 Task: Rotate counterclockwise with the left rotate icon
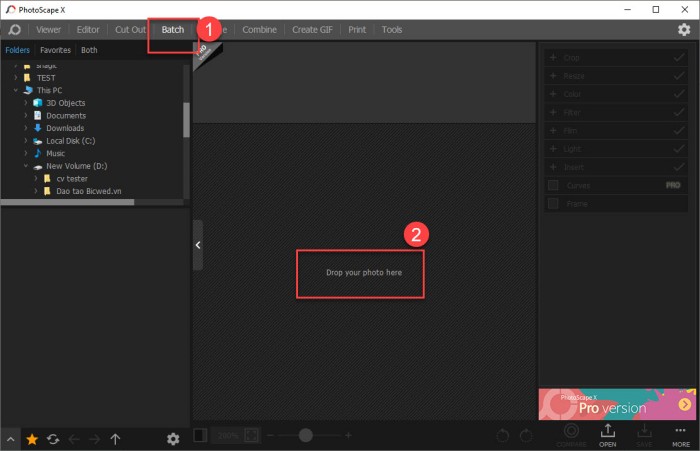pyautogui.click(x=503, y=435)
